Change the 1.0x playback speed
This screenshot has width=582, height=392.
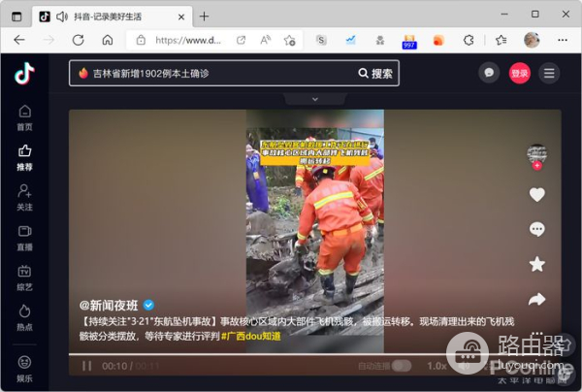click(x=436, y=366)
